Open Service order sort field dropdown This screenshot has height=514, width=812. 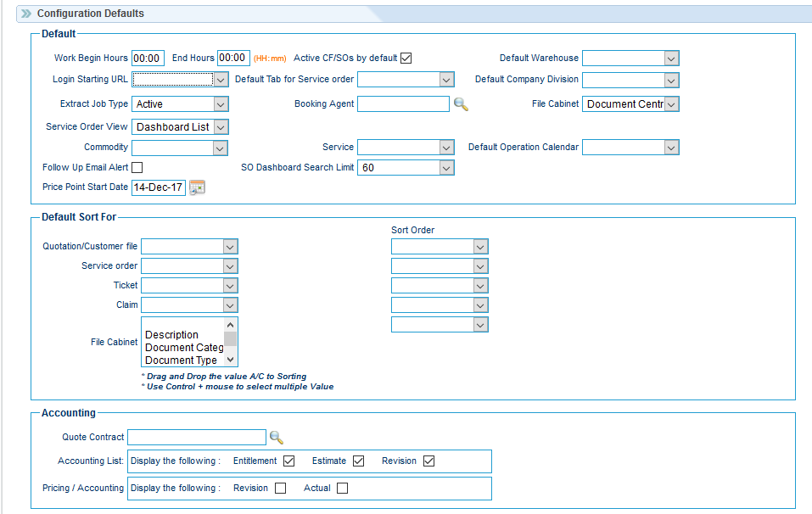pos(189,266)
